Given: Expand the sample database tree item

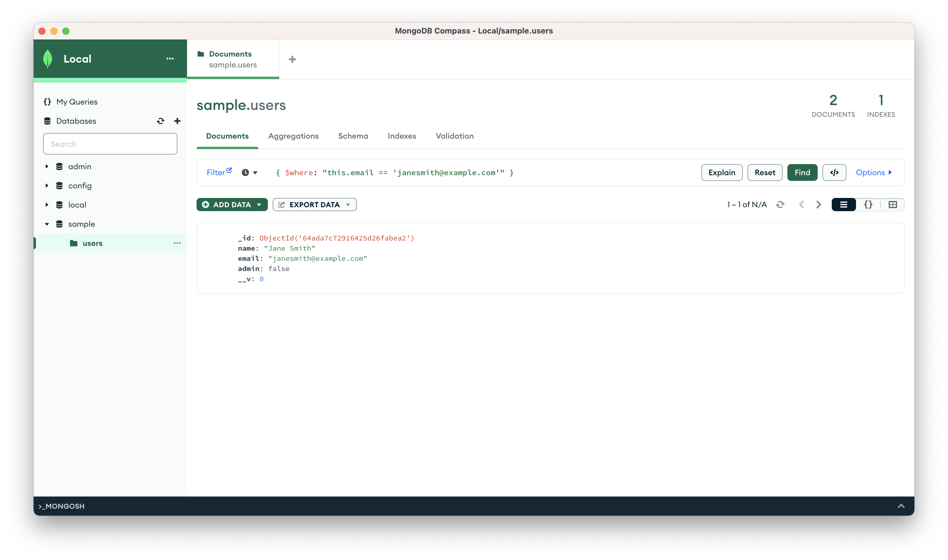Looking at the screenshot, I should [46, 224].
